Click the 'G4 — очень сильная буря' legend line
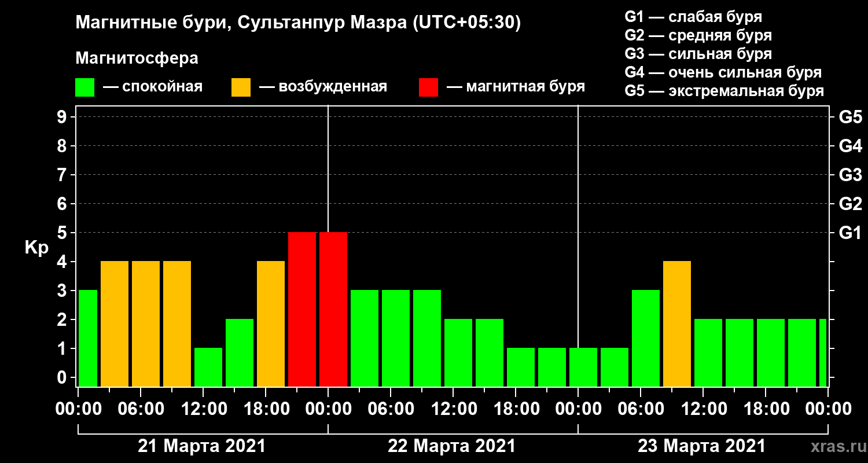 (x=723, y=72)
